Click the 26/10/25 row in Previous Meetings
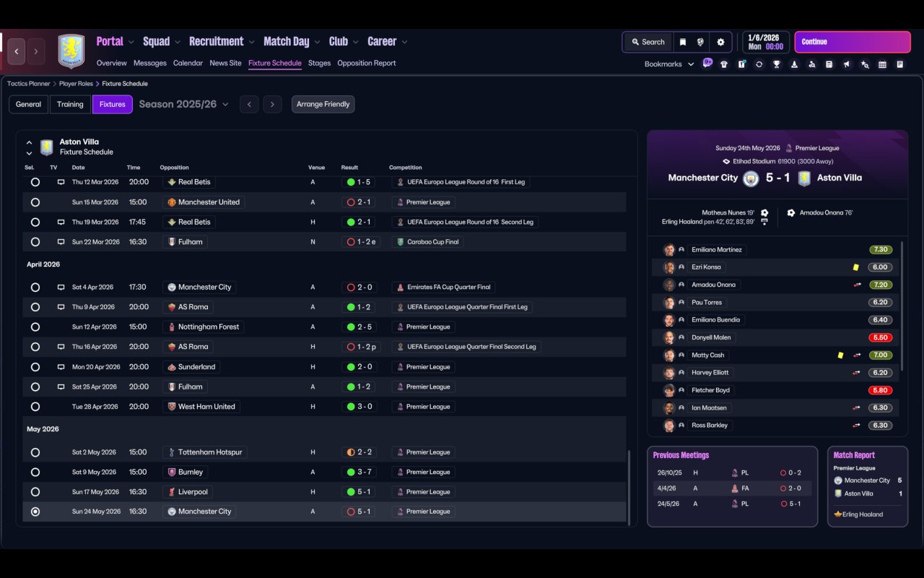This screenshot has height=578, width=924. coord(733,473)
